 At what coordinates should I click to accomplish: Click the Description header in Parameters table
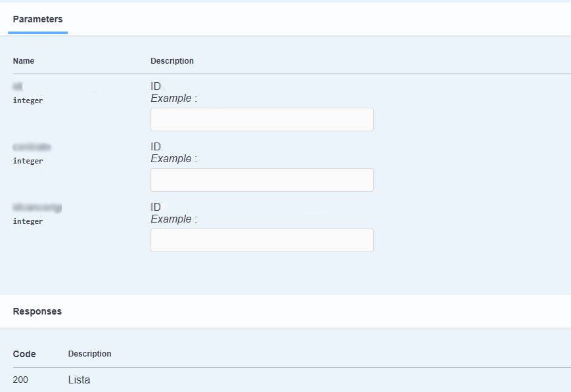pyautogui.click(x=172, y=61)
